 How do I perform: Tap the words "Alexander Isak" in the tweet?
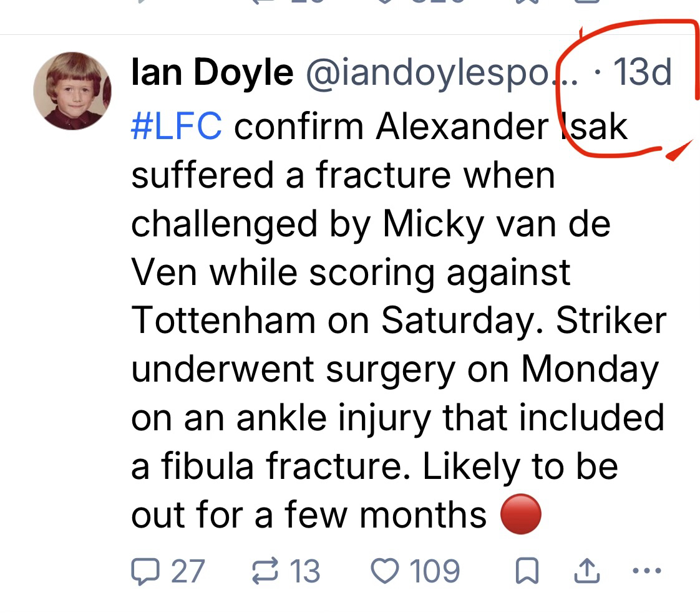(502, 127)
